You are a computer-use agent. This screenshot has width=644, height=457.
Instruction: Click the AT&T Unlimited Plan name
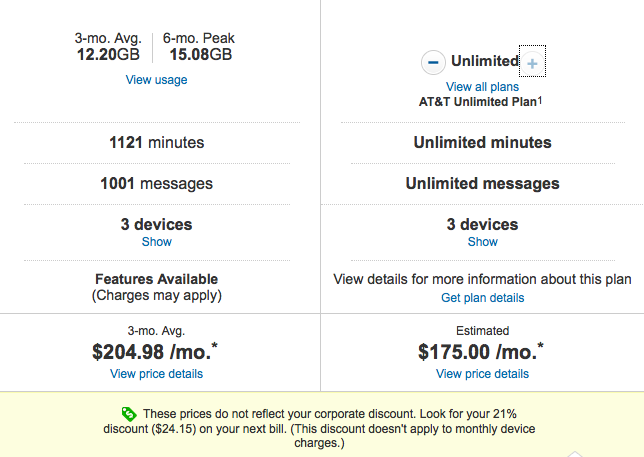tap(478, 102)
